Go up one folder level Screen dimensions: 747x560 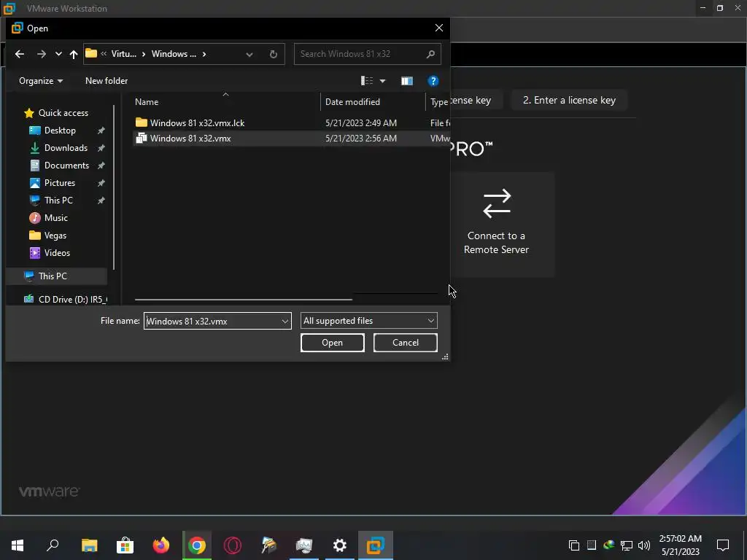[74, 54]
